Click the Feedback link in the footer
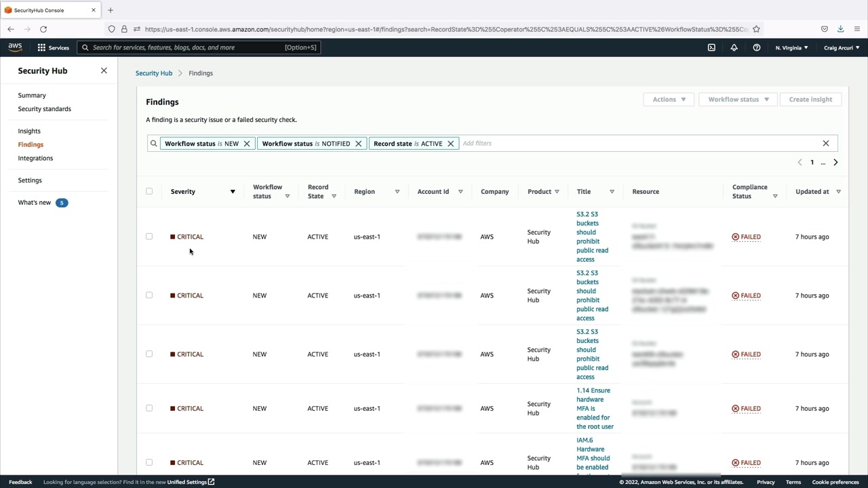The image size is (868, 488). coord(20,483)
